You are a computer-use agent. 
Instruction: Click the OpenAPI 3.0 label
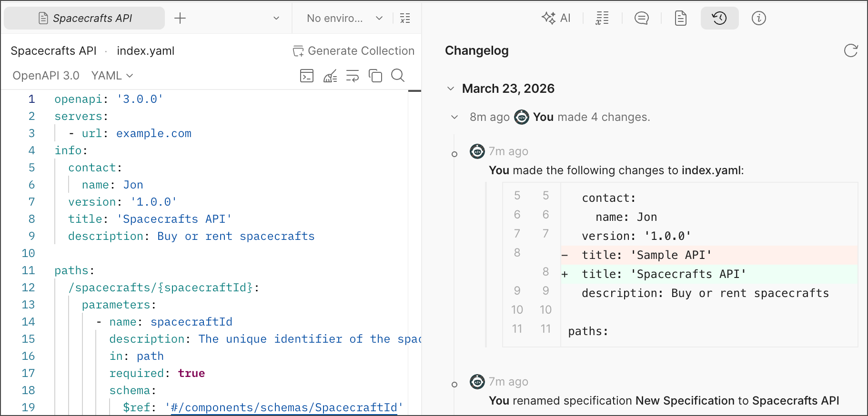(x=46, y=76)
